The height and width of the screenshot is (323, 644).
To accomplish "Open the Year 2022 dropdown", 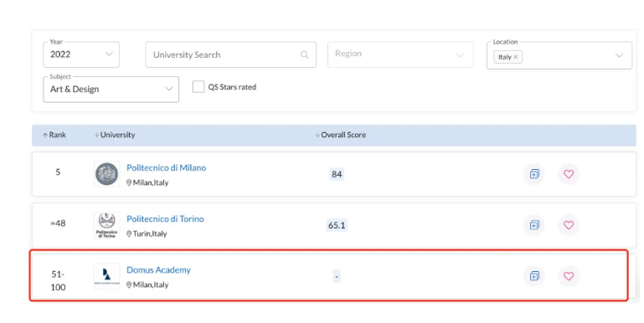I will coord(81,54).
